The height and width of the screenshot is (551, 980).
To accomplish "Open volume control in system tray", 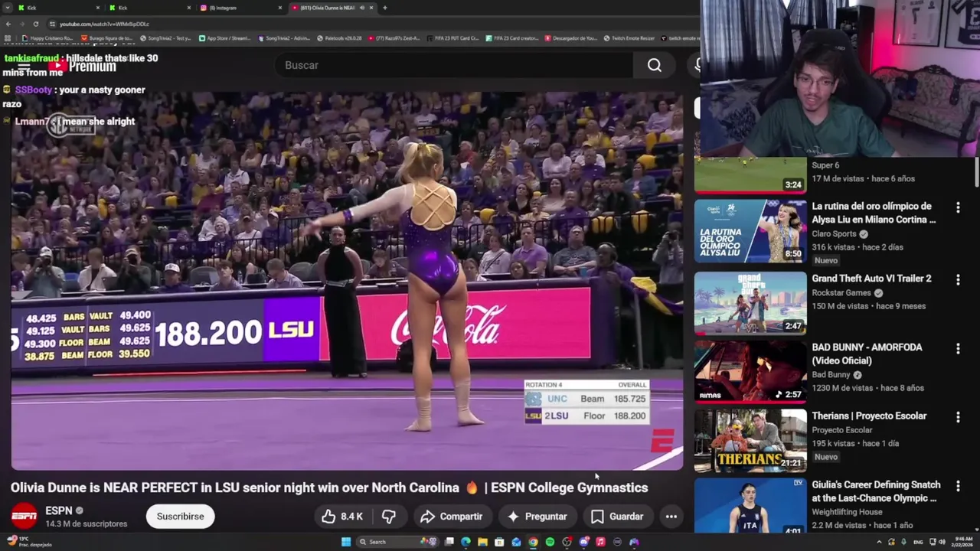I will [942, 542].
